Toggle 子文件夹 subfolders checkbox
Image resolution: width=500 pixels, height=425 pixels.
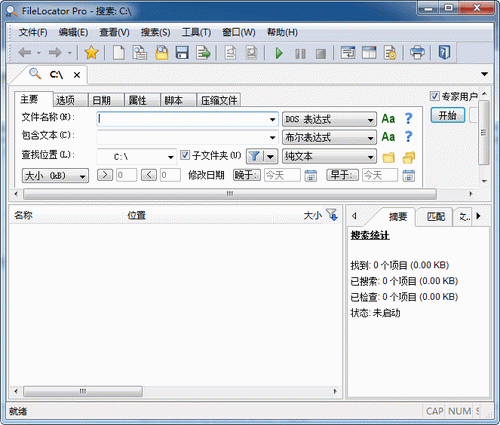pyautogui.click(x=185, y=155)
